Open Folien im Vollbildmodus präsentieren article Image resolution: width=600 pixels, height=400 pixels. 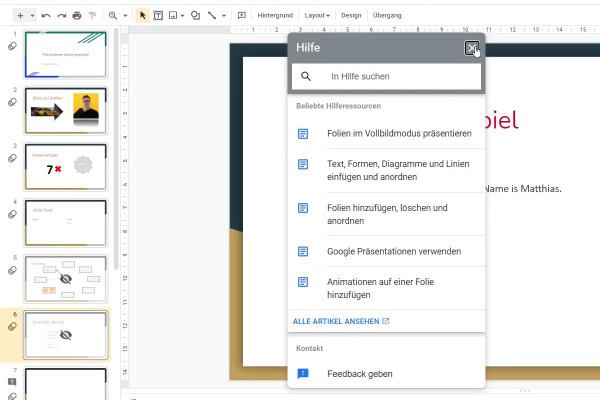point(386,134)
